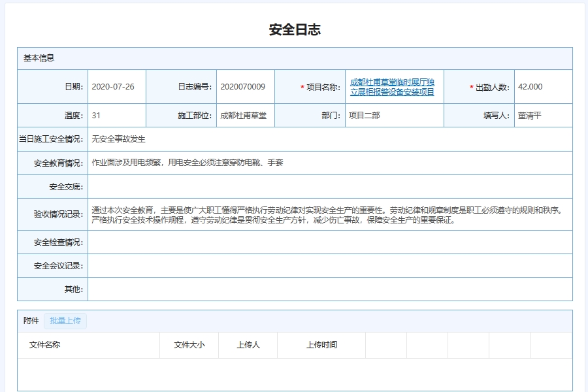Click the 验收情况记录 label
The image size is (588, 392).
tap(59, 214)
